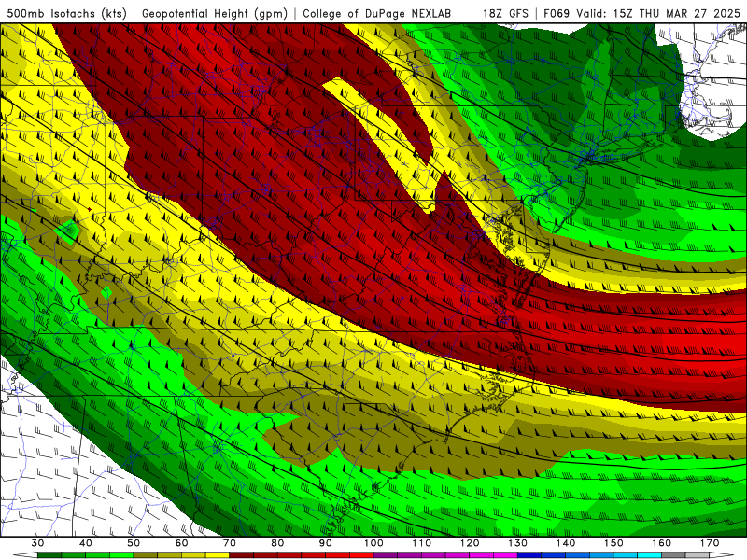Click the 50 label on the color scale
The image size is (747, 560).
coord(134,543)
